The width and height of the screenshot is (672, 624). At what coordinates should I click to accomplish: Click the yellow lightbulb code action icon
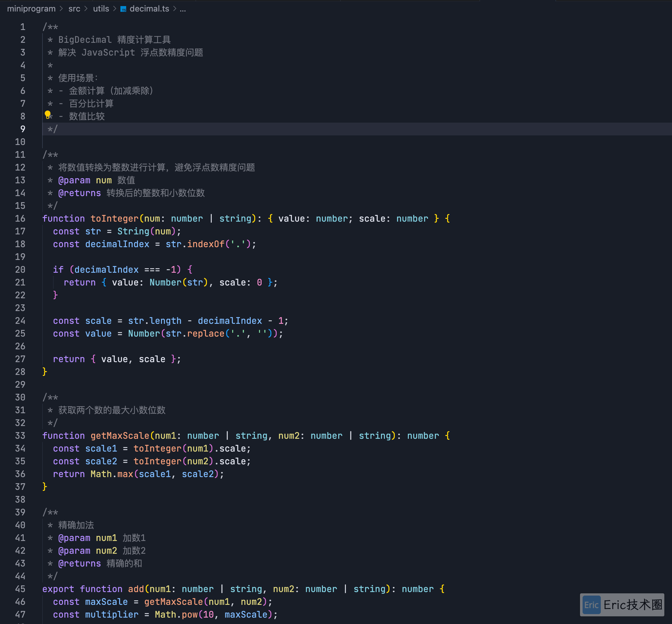pyautogui.click(x=48, y=114)
